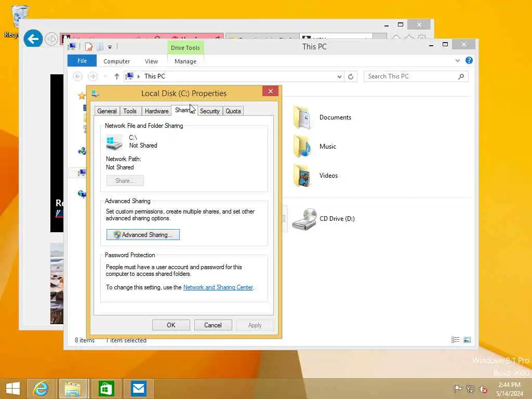Expand the address bar history dropdown
This screenshot has width=532, height=399.
(x=339, y=77)
